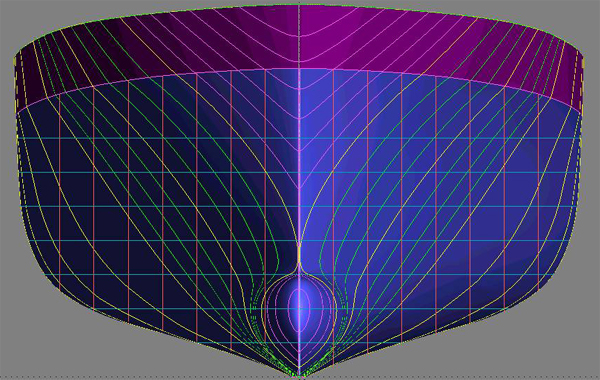Click the short yellow stem segment above bulb
The height and width of the screenshot is (380, 600).
(299, 254)
